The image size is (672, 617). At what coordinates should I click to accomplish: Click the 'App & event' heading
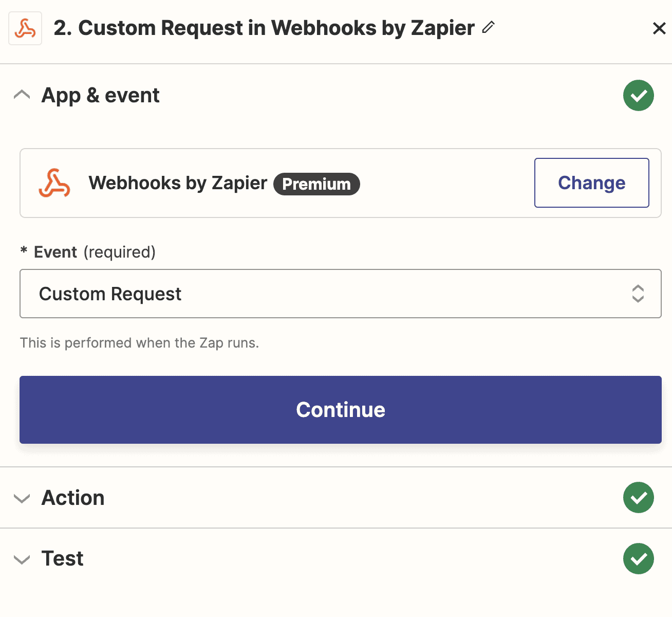(101, 96)
